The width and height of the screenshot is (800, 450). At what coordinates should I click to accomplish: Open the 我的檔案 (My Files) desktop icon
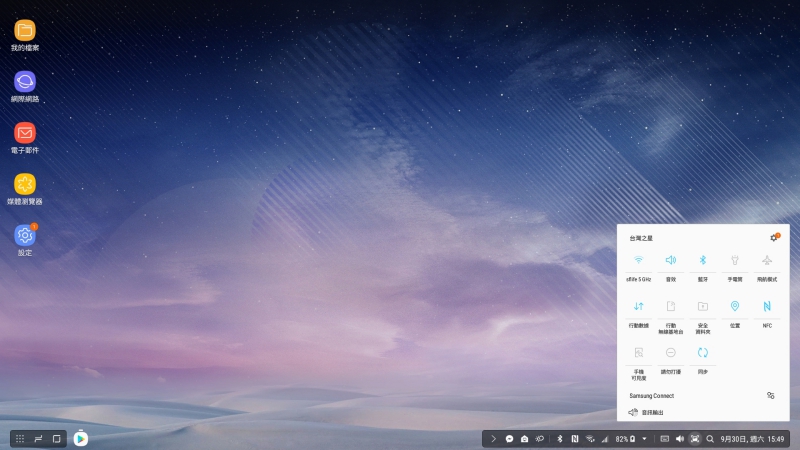[x=24, y=35]
